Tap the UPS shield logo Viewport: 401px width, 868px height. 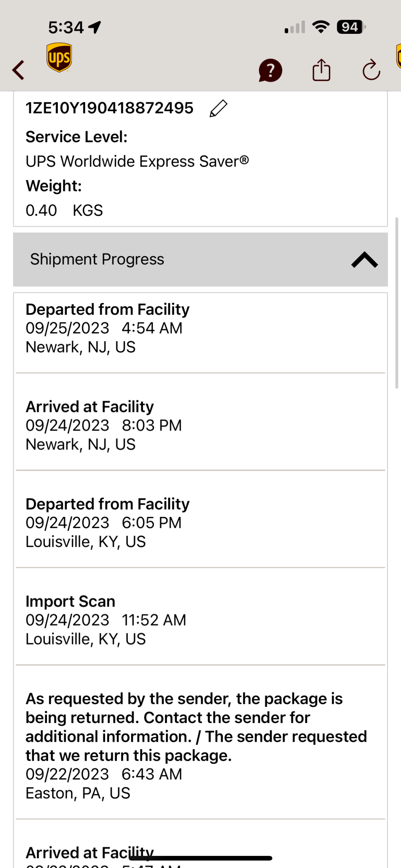pos(59,57)
